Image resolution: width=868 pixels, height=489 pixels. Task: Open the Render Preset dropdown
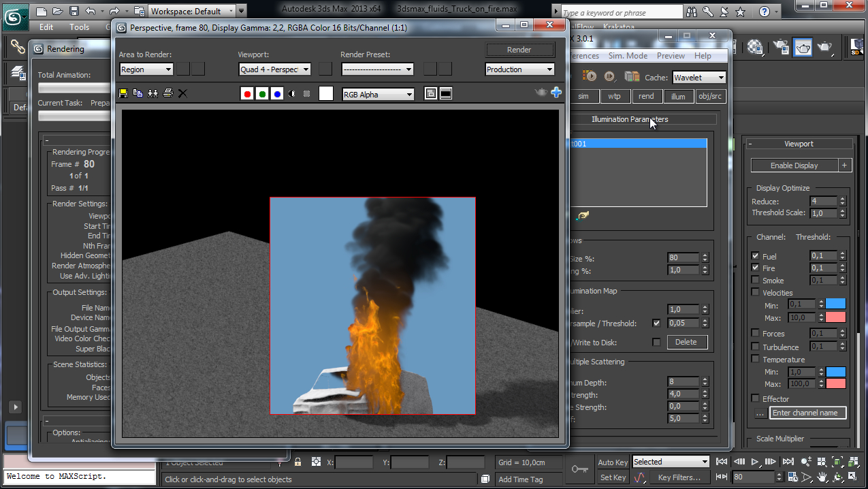378,69
